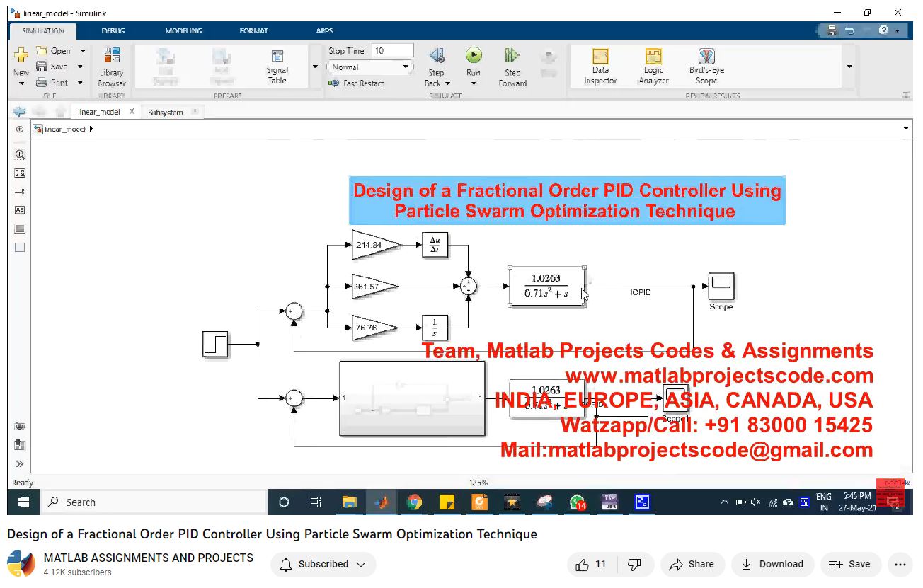The height and width of the screenshot is (588, 923).
Task: Select the 1/s Integrator block
Action: coord(435,328)
